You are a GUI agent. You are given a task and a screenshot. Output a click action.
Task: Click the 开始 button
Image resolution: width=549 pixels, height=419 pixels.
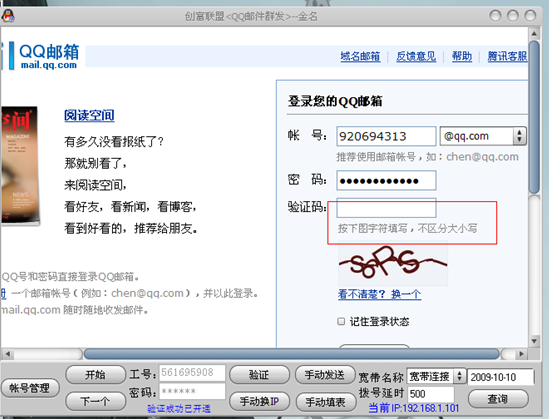click(95, 375)
